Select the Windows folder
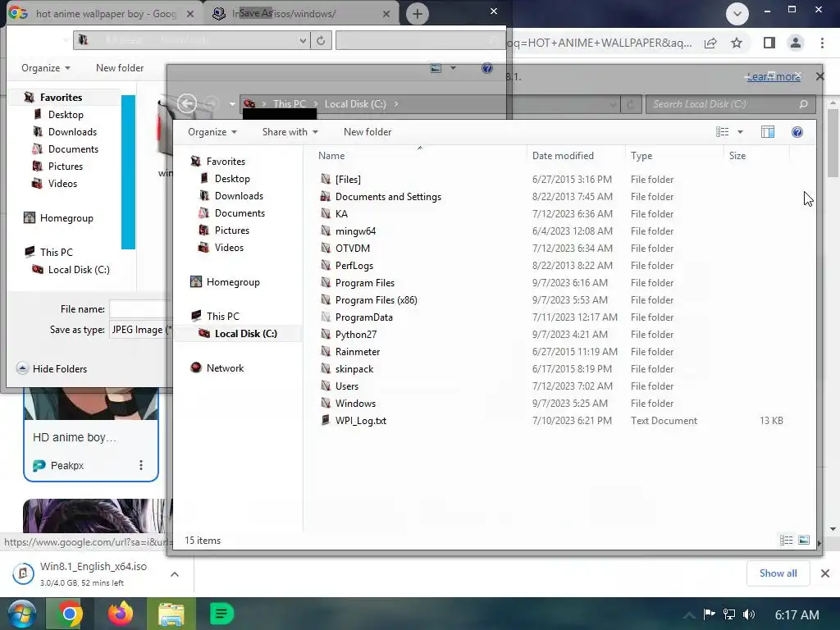The height and width of the screenshot is (630, 840). 355,404
